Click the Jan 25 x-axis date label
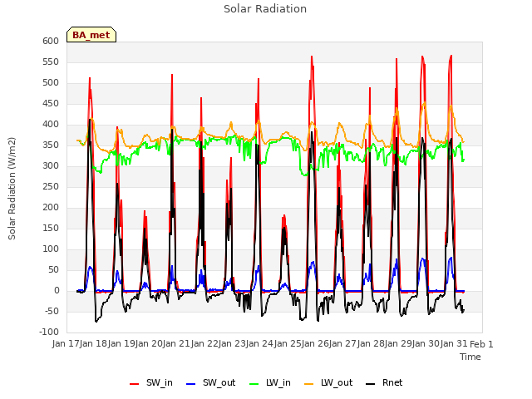This screenshot has width=532, height=399. 288,343
